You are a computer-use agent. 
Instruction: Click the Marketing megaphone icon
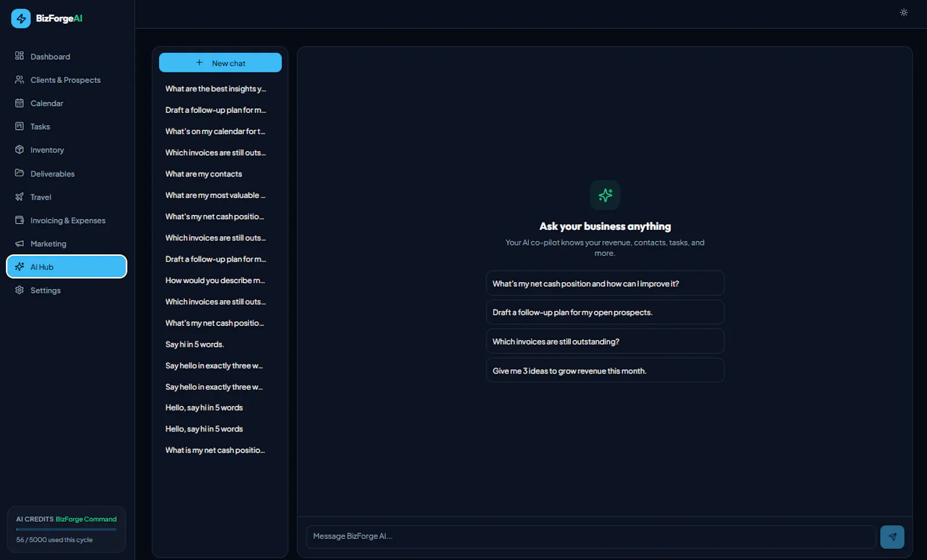19,244
